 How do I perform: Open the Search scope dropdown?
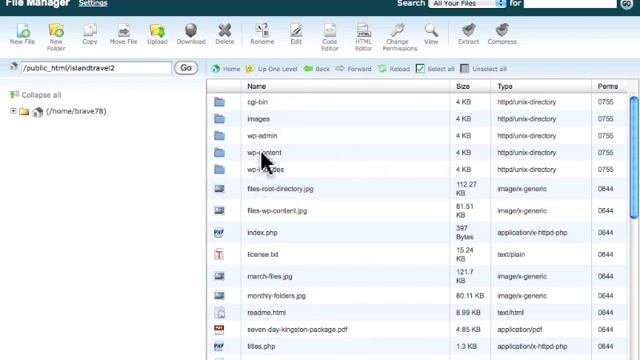pos(467,3)
